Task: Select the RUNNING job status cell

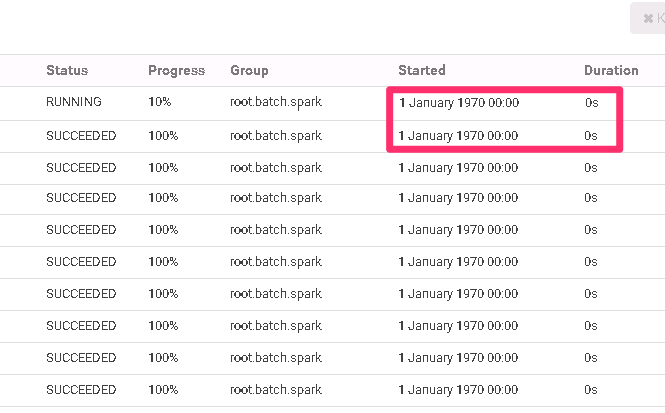Action: 73,103
